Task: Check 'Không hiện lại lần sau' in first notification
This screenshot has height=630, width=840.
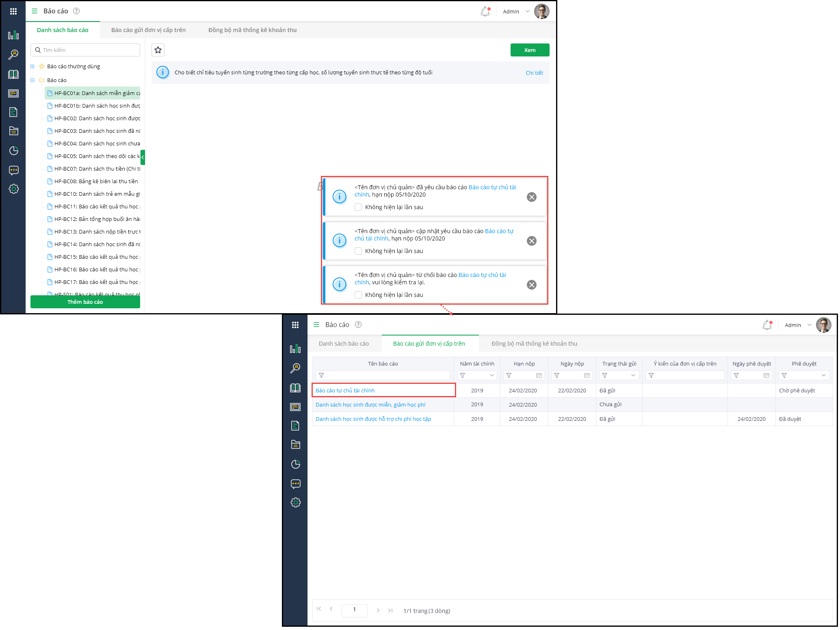Action: coord(358,207)
